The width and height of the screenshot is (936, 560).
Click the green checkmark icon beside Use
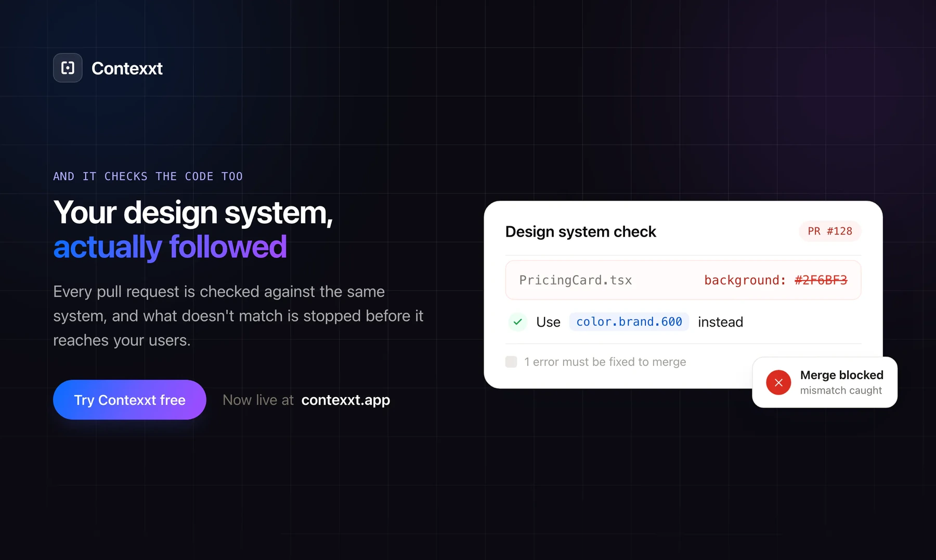pos(517,322)
